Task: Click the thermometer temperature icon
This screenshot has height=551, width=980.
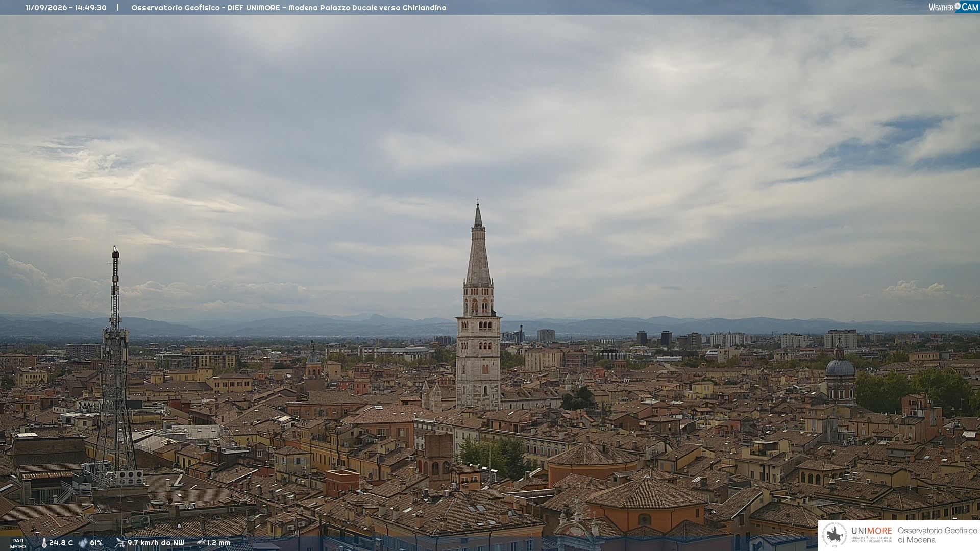Action: [44, 543]
